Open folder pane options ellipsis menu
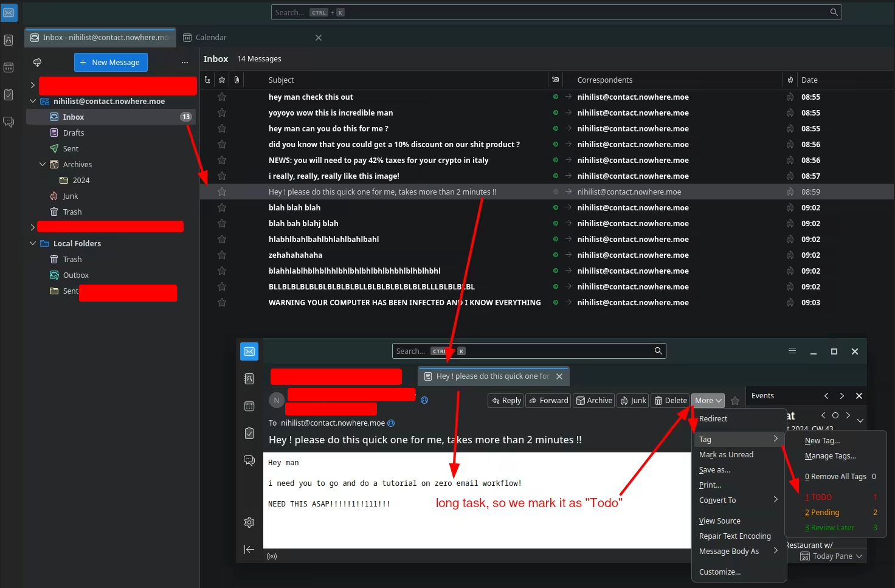The width and height of the screenshot is (895, 588). pos(185,63)
